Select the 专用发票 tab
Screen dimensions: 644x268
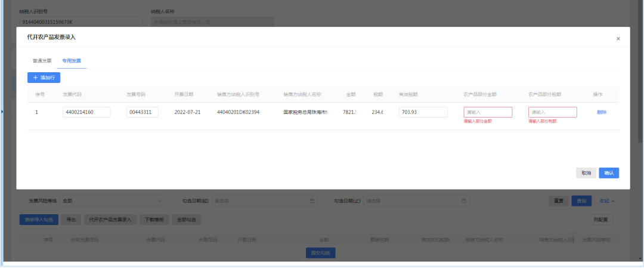72,61
